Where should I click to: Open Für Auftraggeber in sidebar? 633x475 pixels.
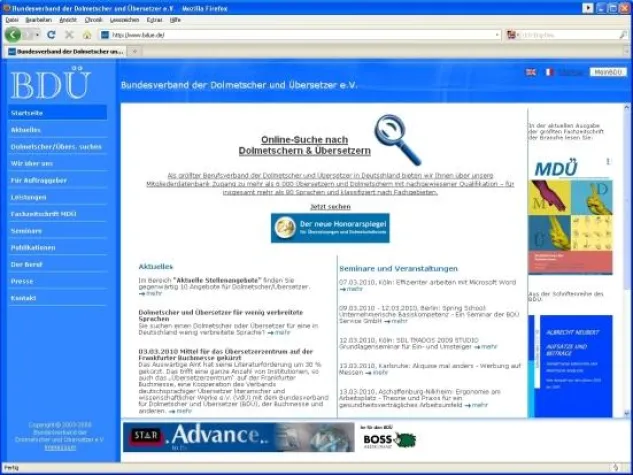tap(57, 180)
